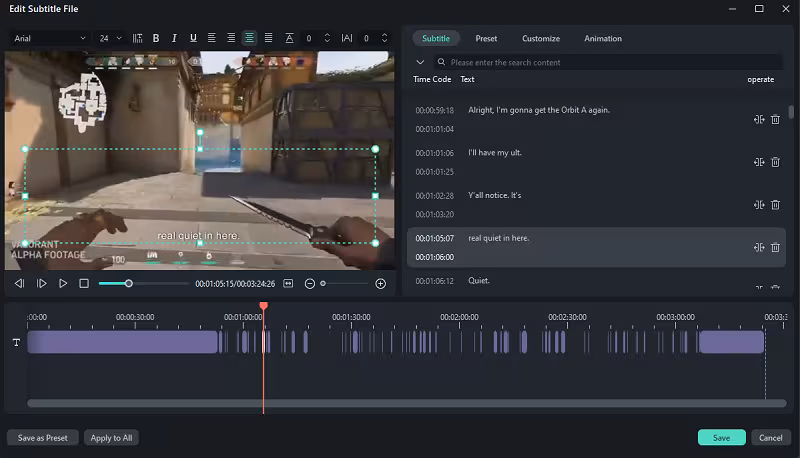Split the 'real quiet in here' subtitle

click(759, 247)
